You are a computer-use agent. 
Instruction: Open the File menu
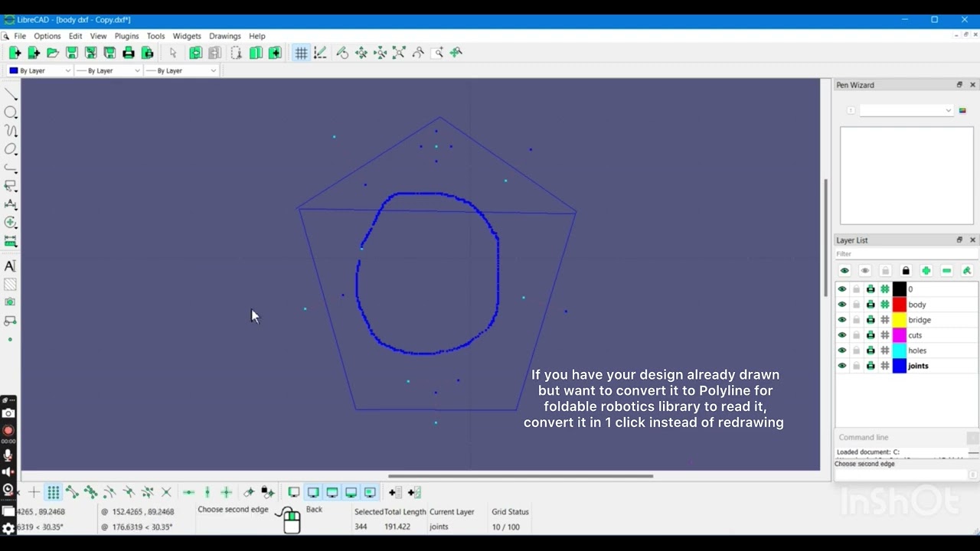[20, 36]
